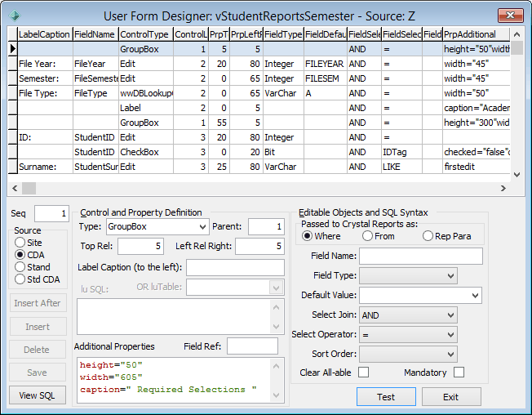This screenshot has width=532, height=415.
Task: Select the Stand source radio button
Action: point(20,267)
